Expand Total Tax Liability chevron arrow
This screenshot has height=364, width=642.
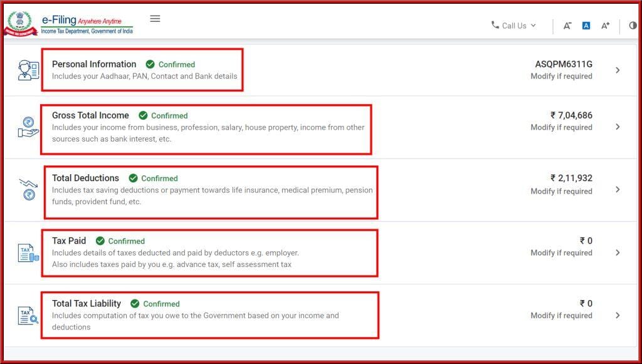[x=618, y=315]
